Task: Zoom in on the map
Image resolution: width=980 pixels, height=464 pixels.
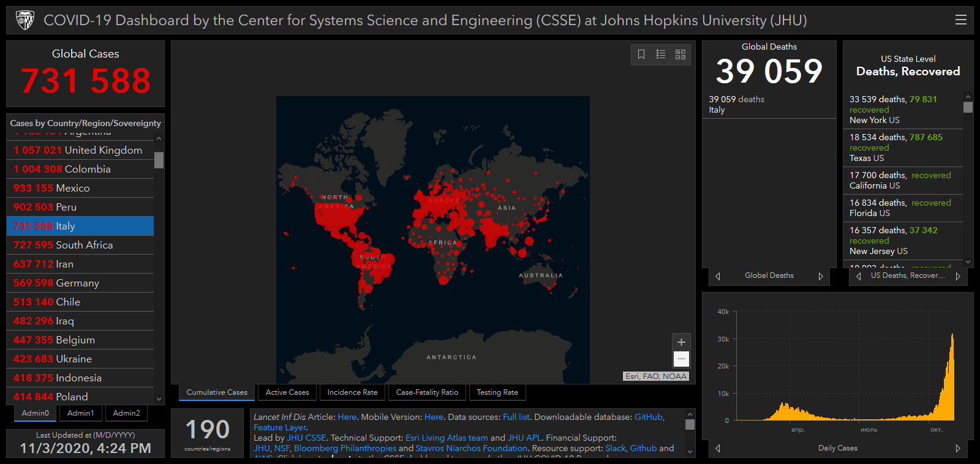Action: point(681,342)
